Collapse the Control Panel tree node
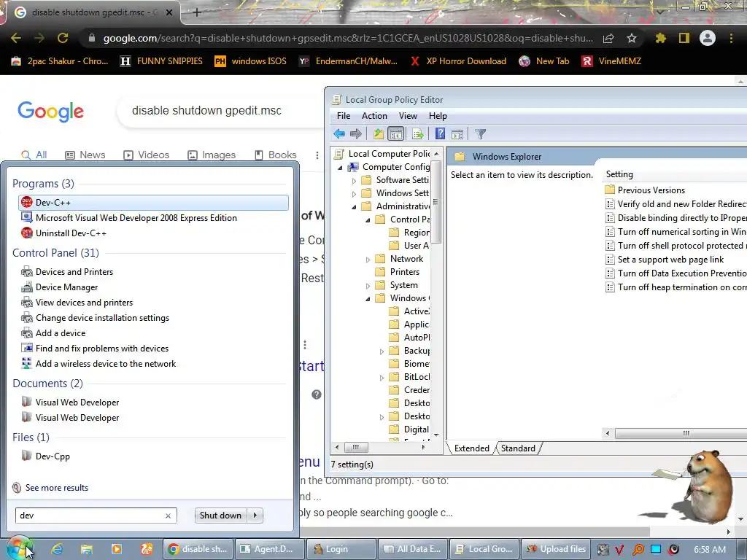Image resolution: width=747 pixels, height=560 pixels. [368, 220]
